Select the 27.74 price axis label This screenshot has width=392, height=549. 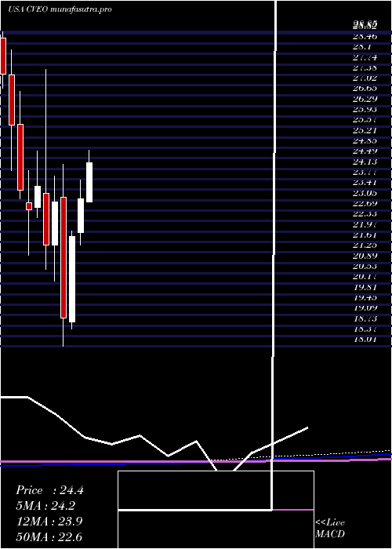tap(365, 56)
